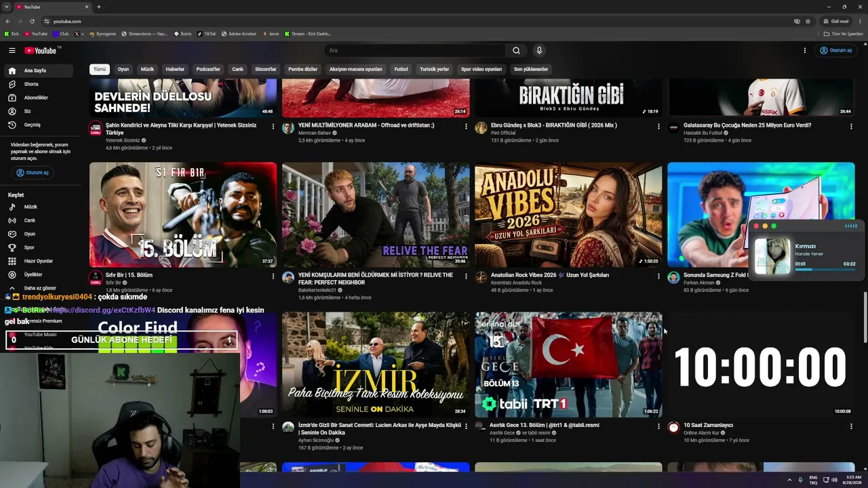Open options for Sıfır Bir 15. Bölüm video
Viewport: 868px width, 488px height.
point(273,276)
